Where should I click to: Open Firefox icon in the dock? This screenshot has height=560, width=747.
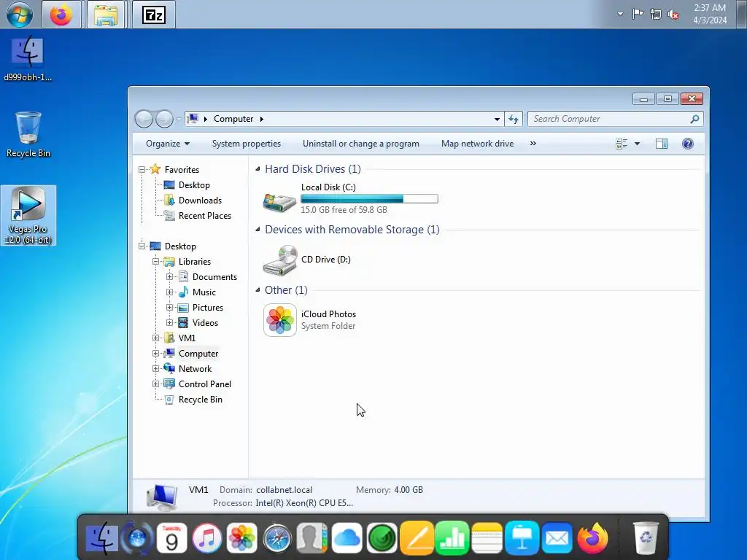pos(592,539)
